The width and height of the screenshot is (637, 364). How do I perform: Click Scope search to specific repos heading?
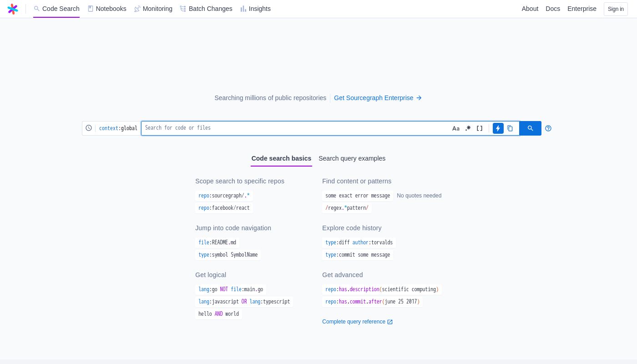point(240,181)
